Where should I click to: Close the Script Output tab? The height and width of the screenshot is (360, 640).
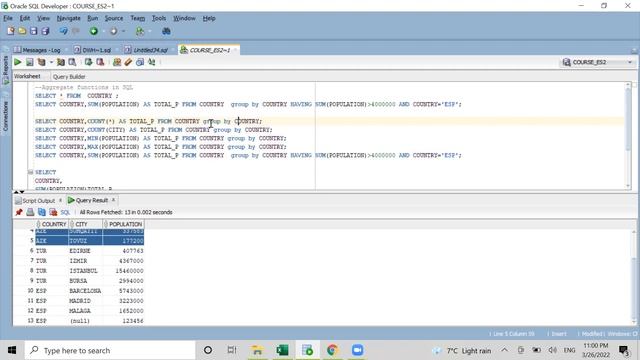60,200
